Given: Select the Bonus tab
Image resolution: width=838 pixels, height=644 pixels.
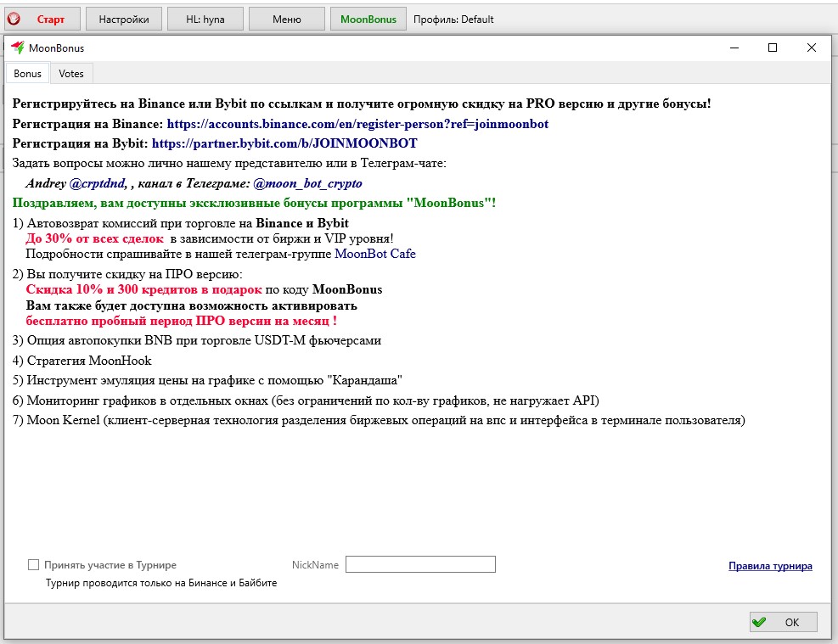Looking at the screenshot, I should coord(27,74).
